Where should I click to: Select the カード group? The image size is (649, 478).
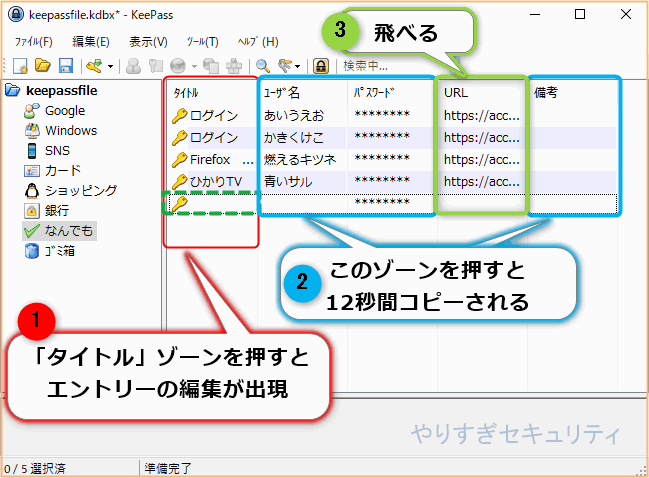point(62,171)
